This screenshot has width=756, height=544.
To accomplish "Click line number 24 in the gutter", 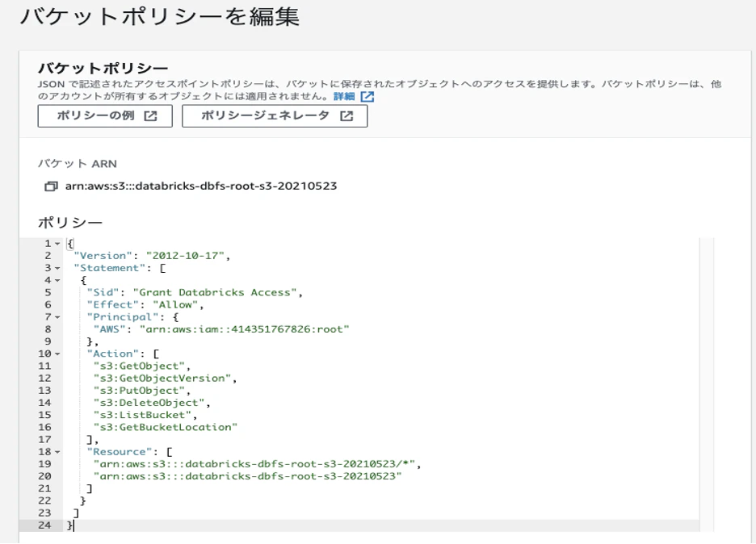I will coord(44,525).
